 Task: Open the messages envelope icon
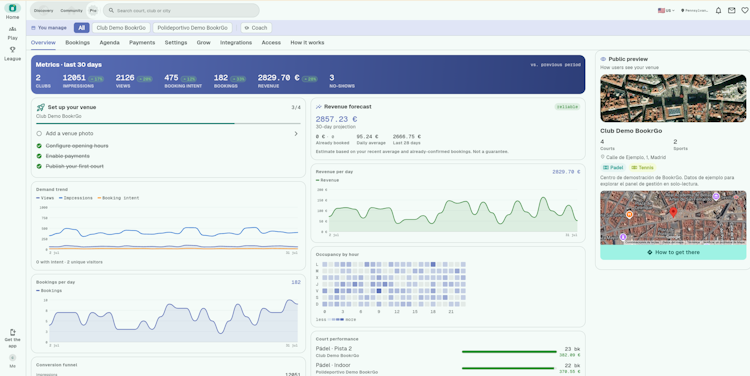coord(731,11)
